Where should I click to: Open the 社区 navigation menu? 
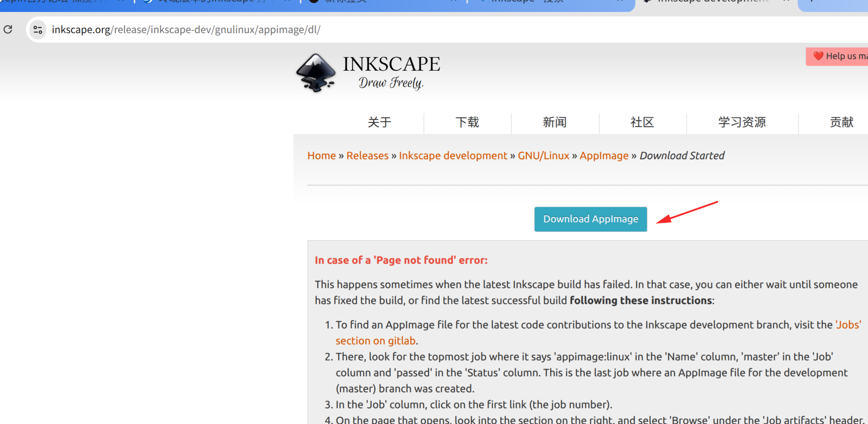(642, 122)
